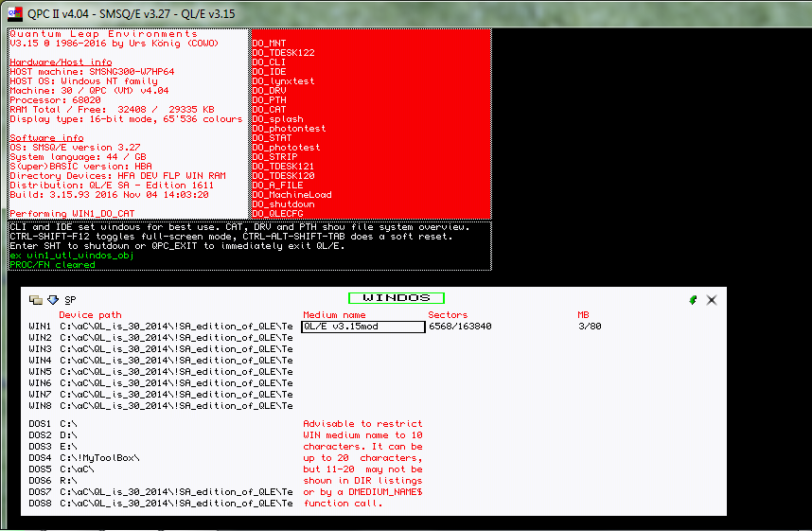Viewport: 812px width, 531px height.
Task: Select the WIN2 device path row
Action: point(161,338)
